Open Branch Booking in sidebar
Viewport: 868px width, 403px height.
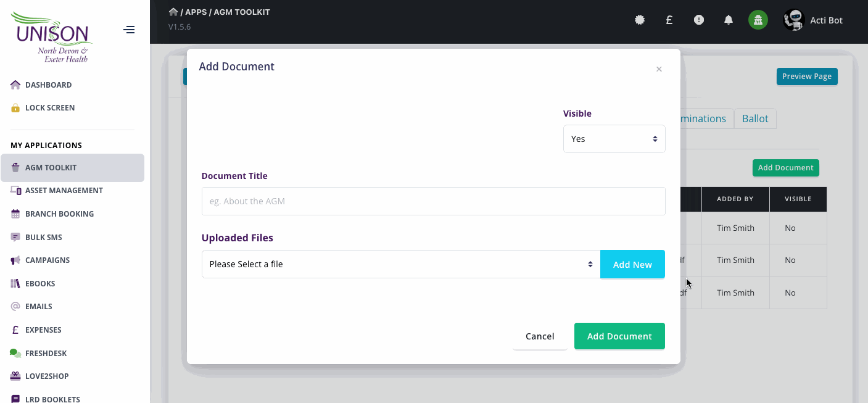(59, 214)
